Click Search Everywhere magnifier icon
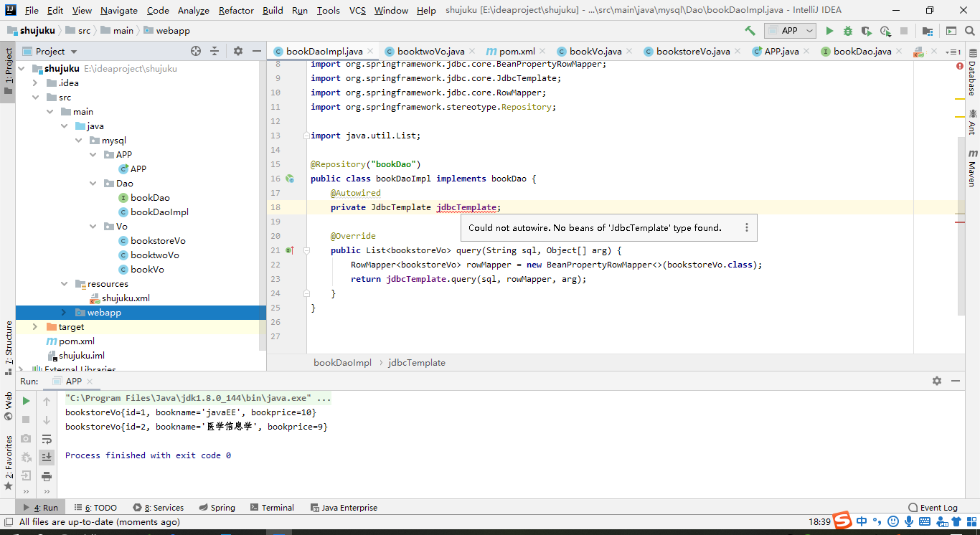This screenshot has height=535, width=980. (x=970, y=31)
